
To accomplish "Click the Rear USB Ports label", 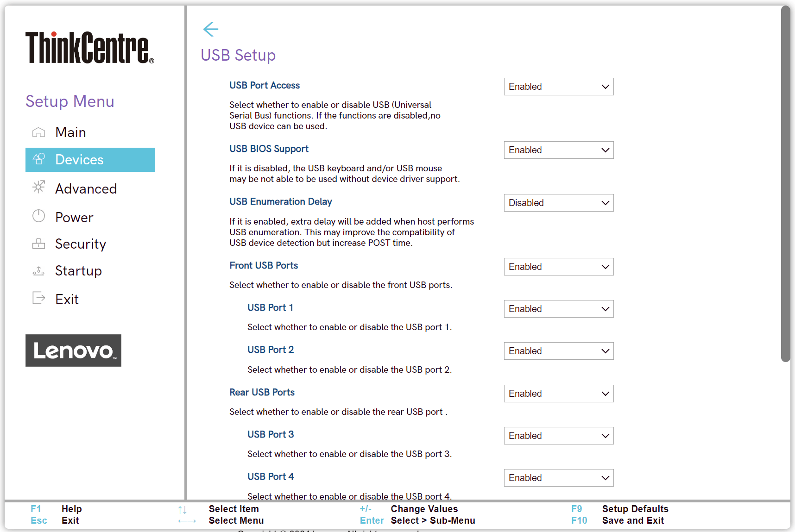I will 262,392.
